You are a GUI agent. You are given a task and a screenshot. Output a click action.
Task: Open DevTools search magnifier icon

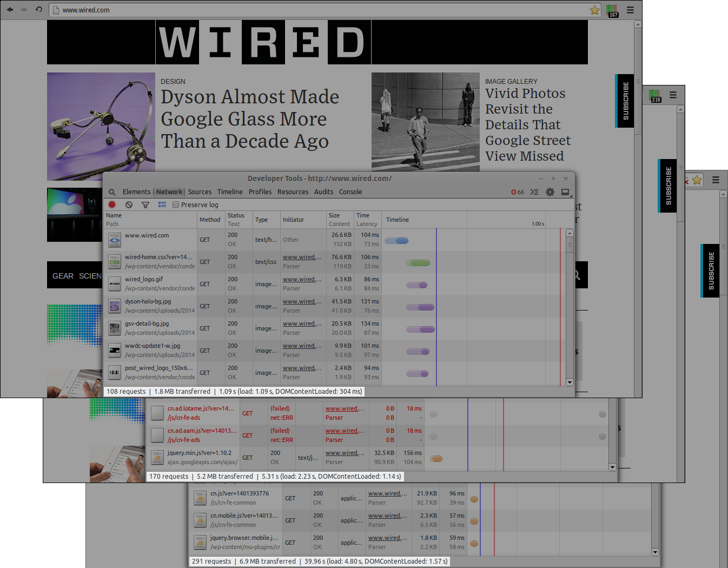(x=112, y=192)
